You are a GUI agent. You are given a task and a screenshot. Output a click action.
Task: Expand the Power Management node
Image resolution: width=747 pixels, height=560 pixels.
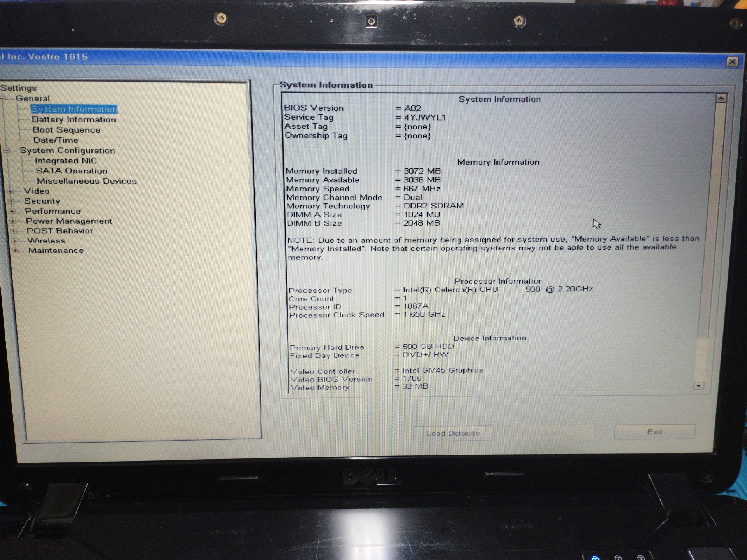coord(13,221)
